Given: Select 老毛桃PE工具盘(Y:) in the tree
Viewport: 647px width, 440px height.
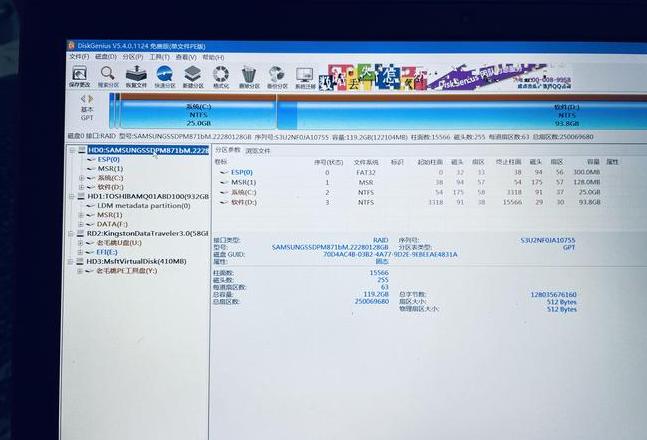Looking at the screenshot, I should (x=127, y=271).
